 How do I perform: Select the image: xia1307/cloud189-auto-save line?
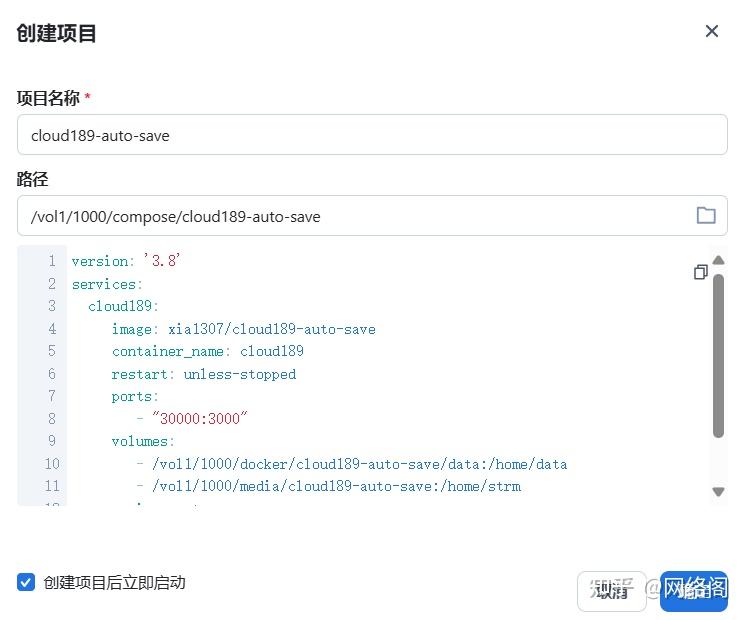coord(243,329)
